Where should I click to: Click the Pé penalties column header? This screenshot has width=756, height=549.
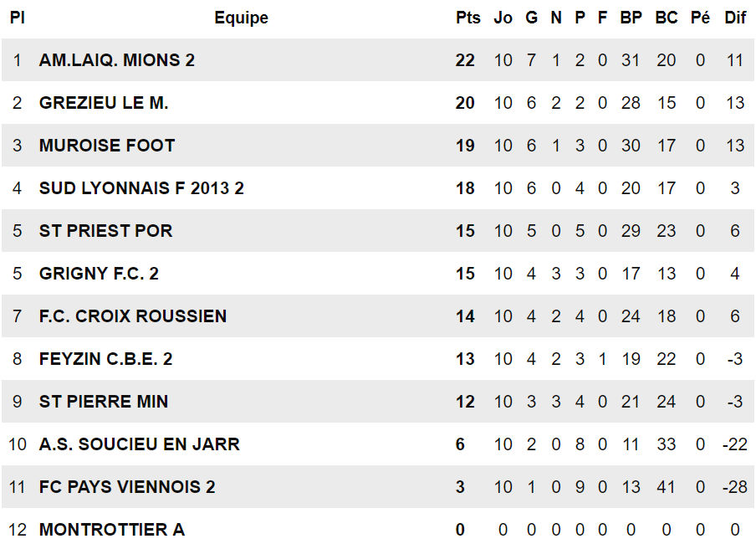click(x=700, y=18)
